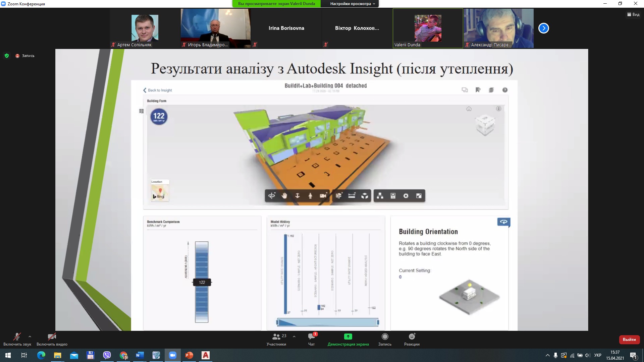Click the system volume icon in tray
The height and width of the screenshot is (362, 644).
click(587, 355)
